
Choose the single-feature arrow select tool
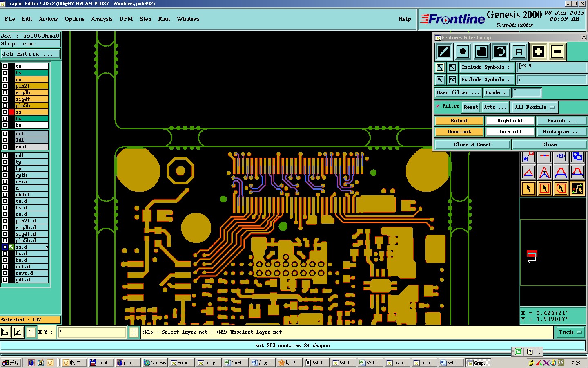point(528,188)
